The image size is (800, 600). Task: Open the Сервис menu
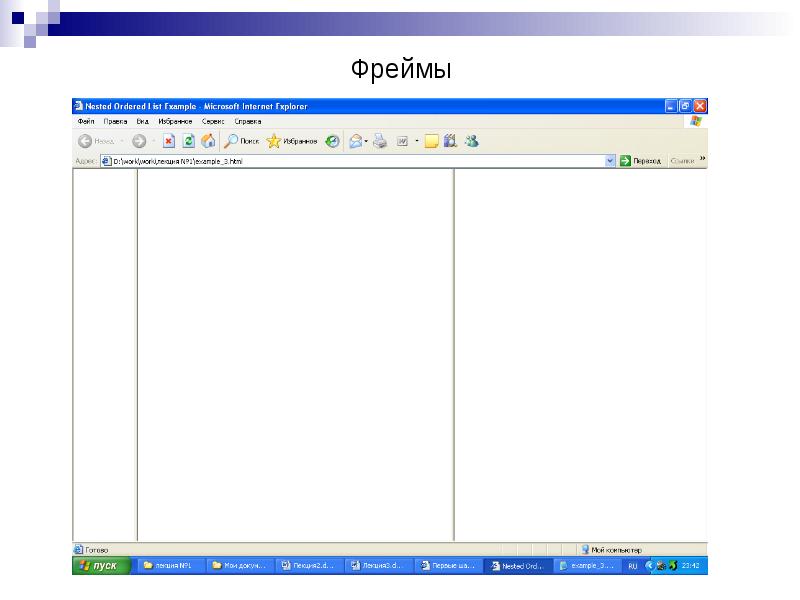click(212, 120)
